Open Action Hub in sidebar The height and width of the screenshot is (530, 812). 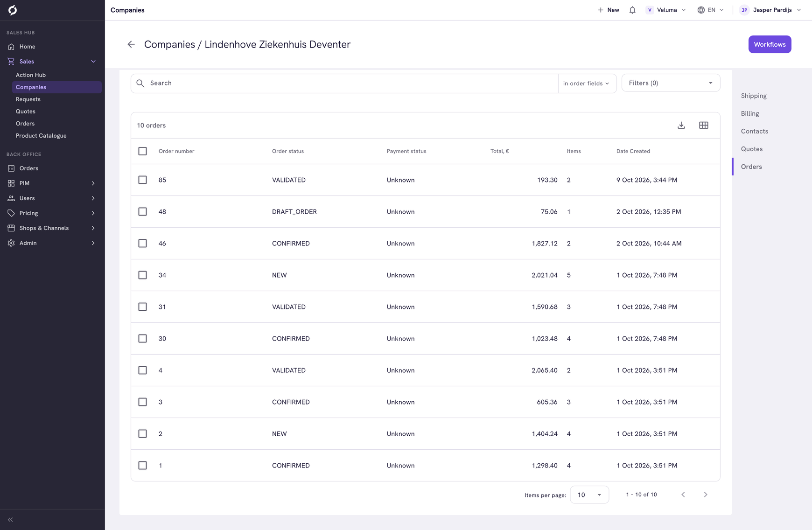(x=31, y=75)
